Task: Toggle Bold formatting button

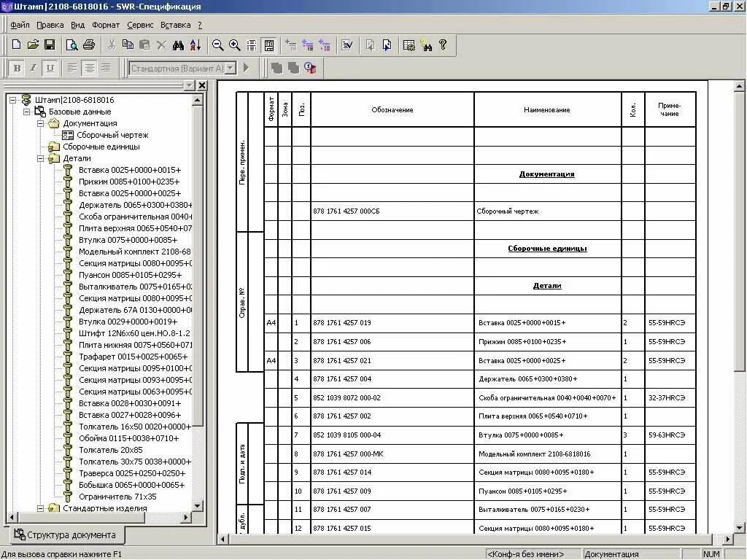Action: coord(18,68)
